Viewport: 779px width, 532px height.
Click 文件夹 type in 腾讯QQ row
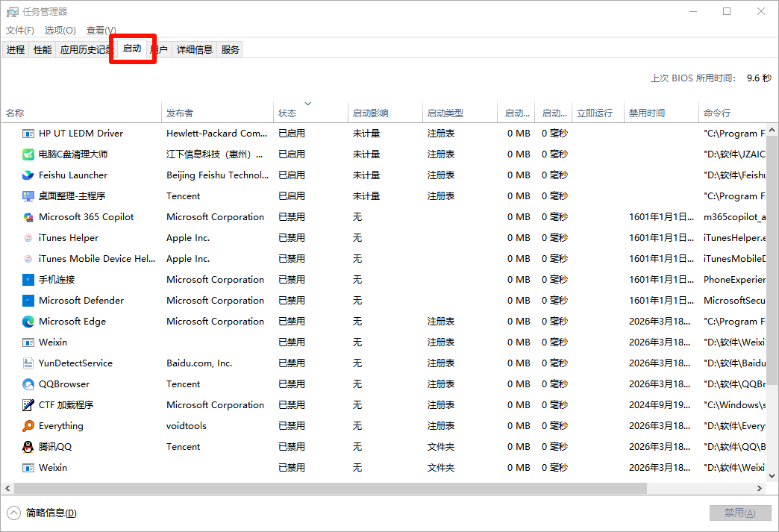[x=441, y=446]
